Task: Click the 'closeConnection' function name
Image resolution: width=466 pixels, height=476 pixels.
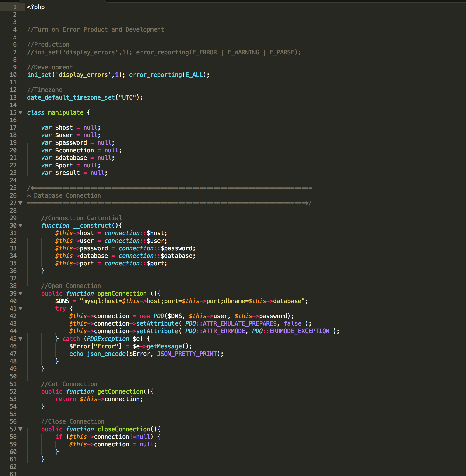Action: pyautogui.click(x=124, y=429)
